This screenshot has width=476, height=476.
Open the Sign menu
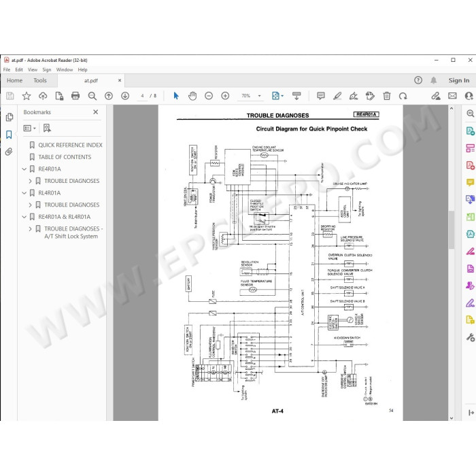coord(47,70)
